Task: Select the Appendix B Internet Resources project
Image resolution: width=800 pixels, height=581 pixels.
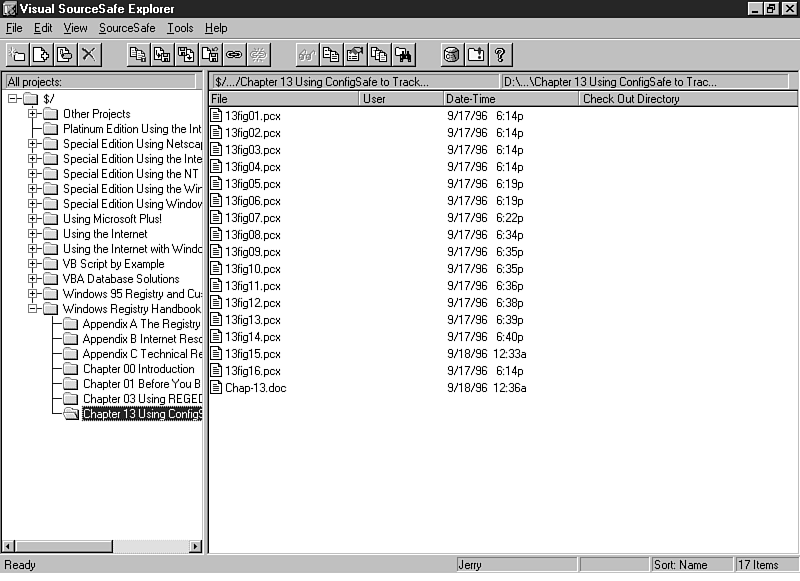Action: coord(142,339)
